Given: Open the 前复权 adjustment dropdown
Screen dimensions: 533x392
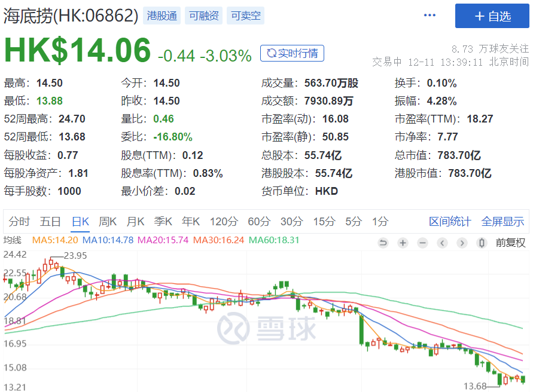Looking at the screenshot, I should (510, 243).
